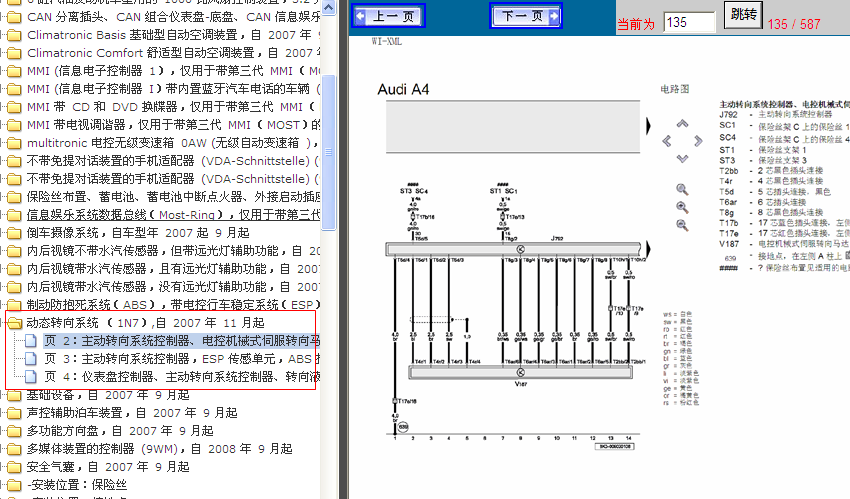Pan the diagram up with the up chevron

pos(682,124)
